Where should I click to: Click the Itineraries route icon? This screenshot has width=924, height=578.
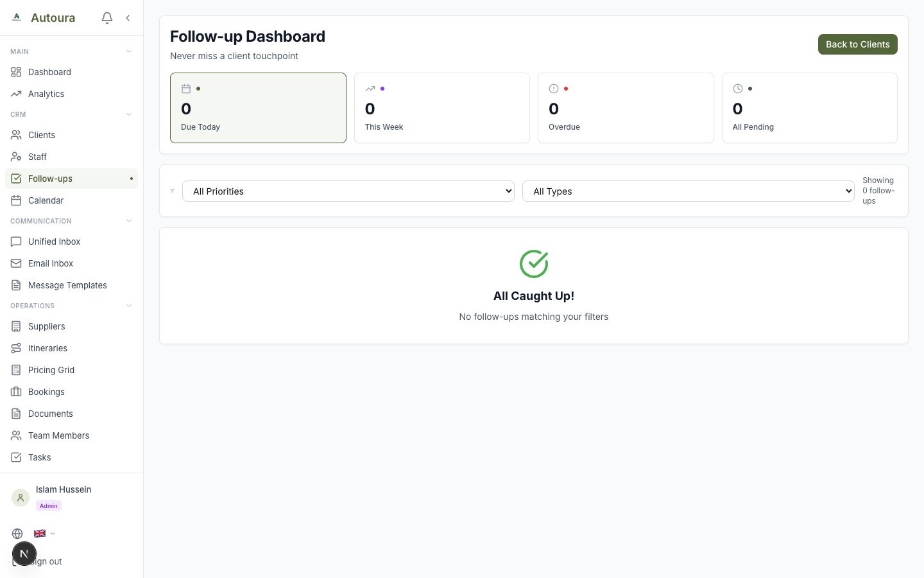[x=16, y=348]
